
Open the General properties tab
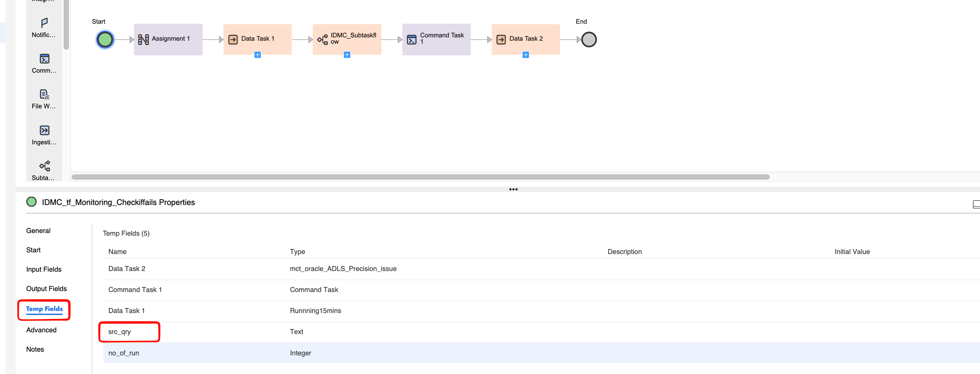coord(38,230)
